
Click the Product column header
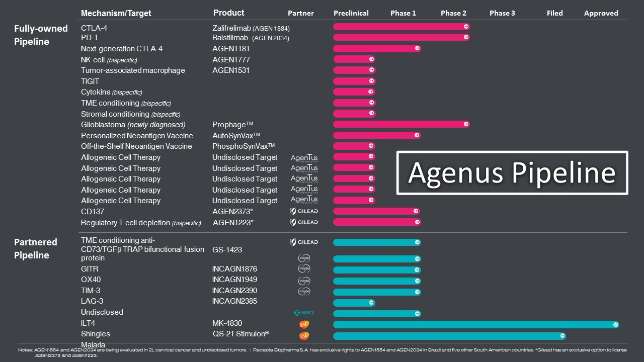click(x=229, y=13)
